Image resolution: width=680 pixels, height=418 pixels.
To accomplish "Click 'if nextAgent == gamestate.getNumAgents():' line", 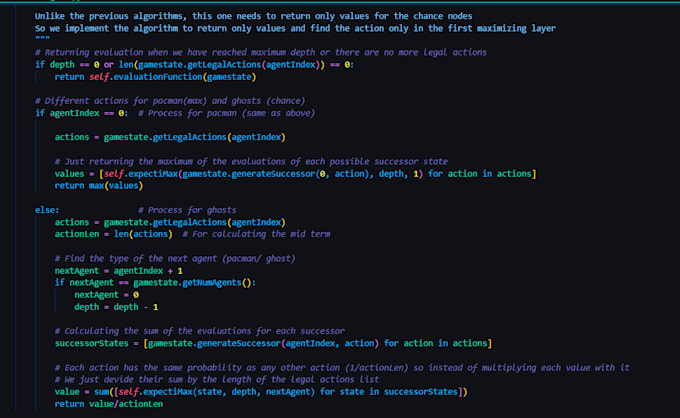I will [x=155, y=283].
